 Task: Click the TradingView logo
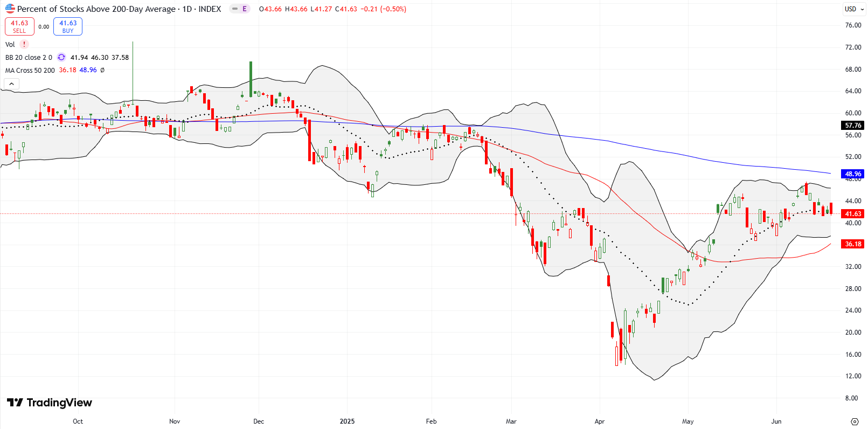pyautogui.click(x=49, y=403)
